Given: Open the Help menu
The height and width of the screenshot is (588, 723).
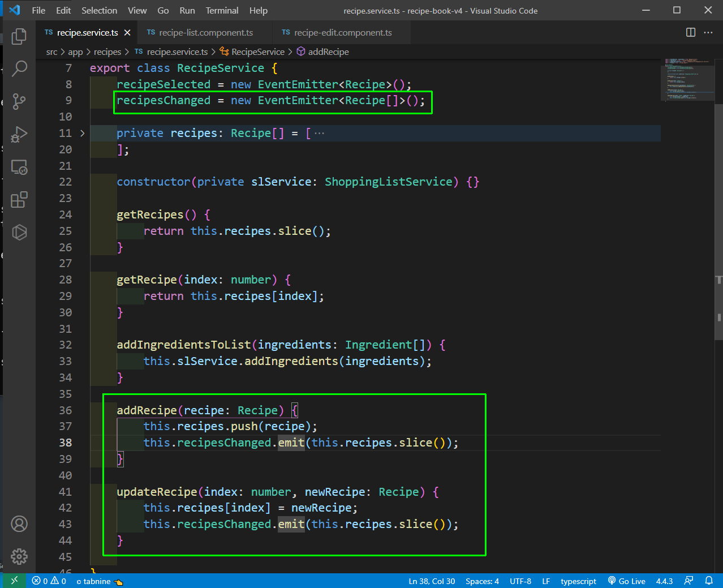Looking at the screenshot, I should (259, 10).
